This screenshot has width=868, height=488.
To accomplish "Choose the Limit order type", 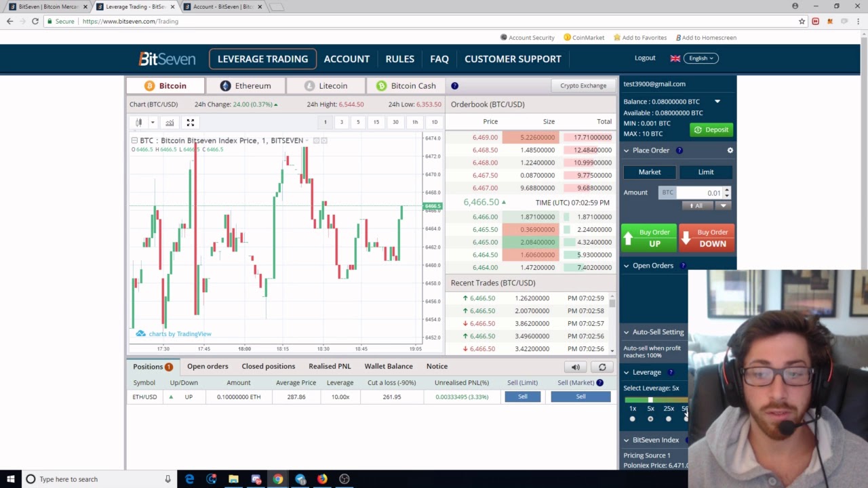I will pyautogui.click(x=706, y=172).
